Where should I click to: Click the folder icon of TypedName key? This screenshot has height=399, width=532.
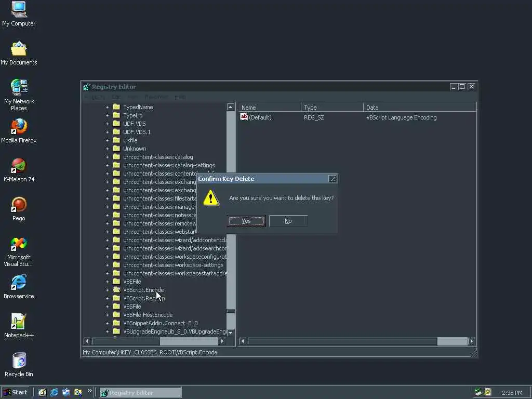pyautogui.click(x=116, y=107)
